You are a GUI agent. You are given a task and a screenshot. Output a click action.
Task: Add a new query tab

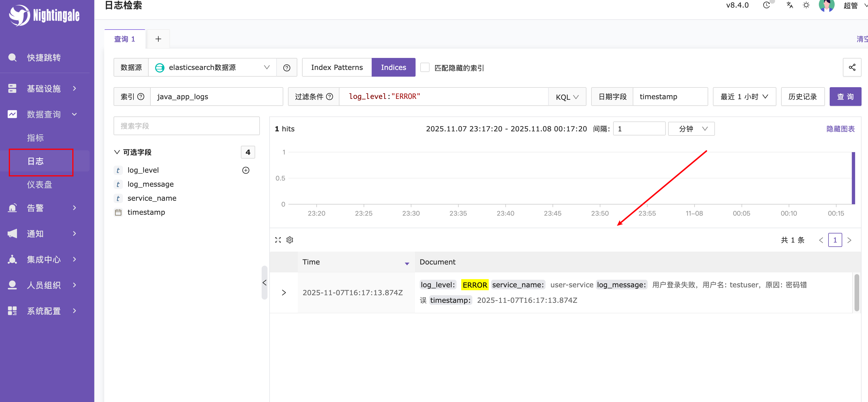(158, 39)
